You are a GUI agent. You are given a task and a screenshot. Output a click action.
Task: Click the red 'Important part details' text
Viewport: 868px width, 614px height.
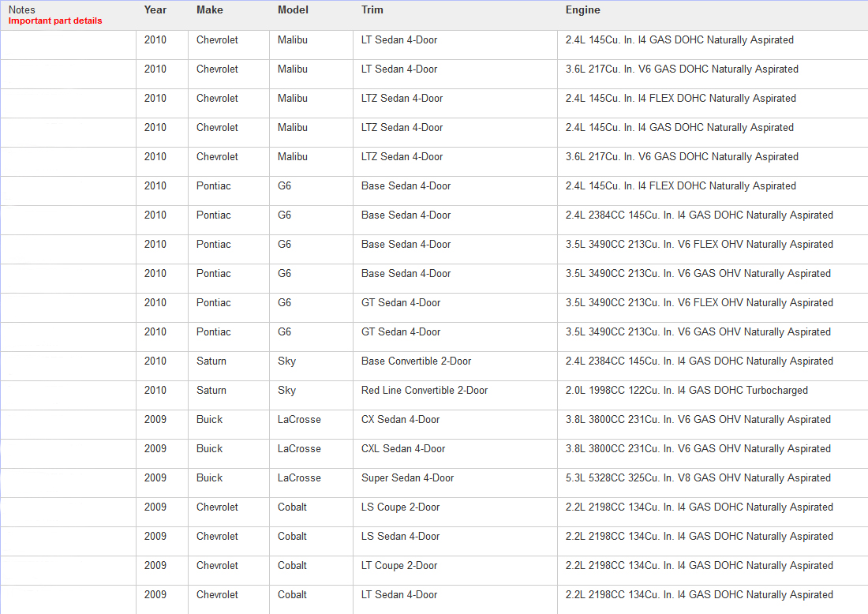[x=55, y=21]
